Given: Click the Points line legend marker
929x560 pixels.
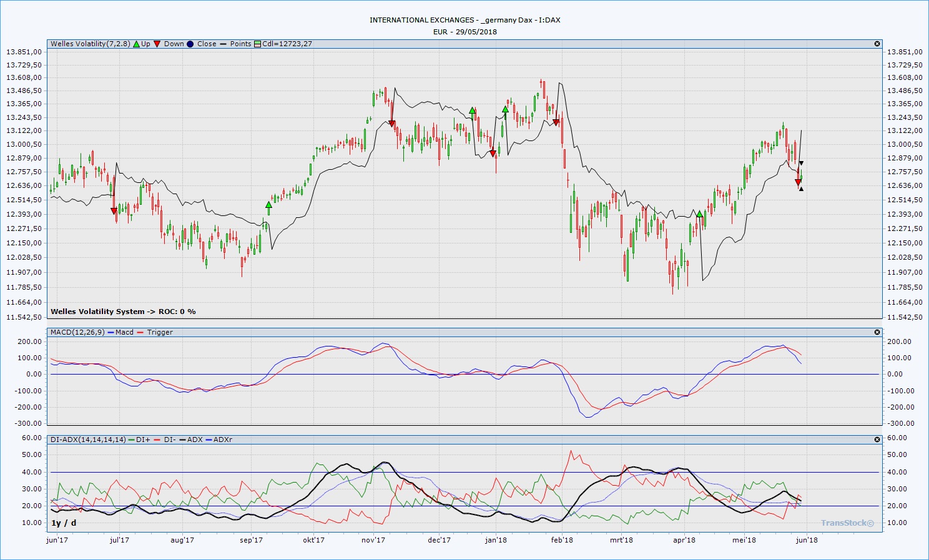Looking at the screenshot, I should 223,44.
